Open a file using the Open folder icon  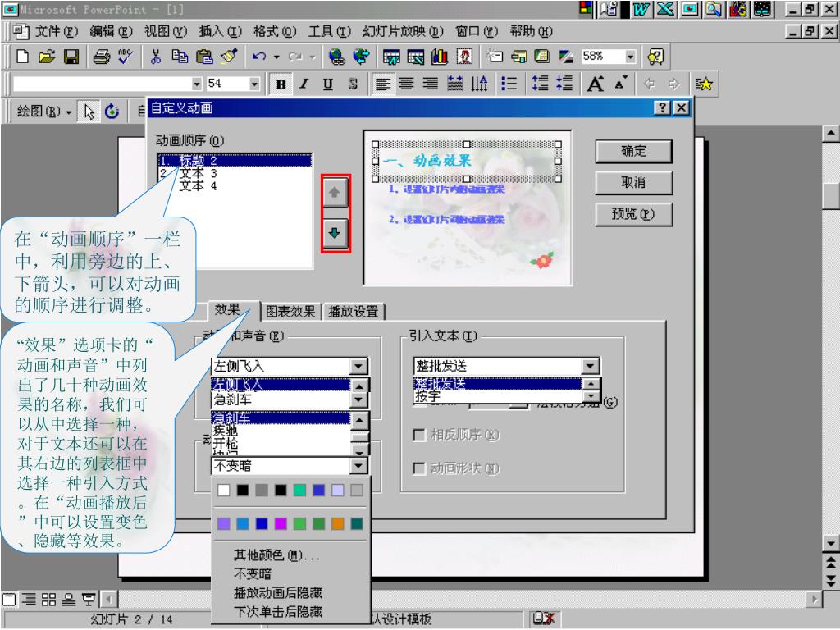click(x=47, y=57)
